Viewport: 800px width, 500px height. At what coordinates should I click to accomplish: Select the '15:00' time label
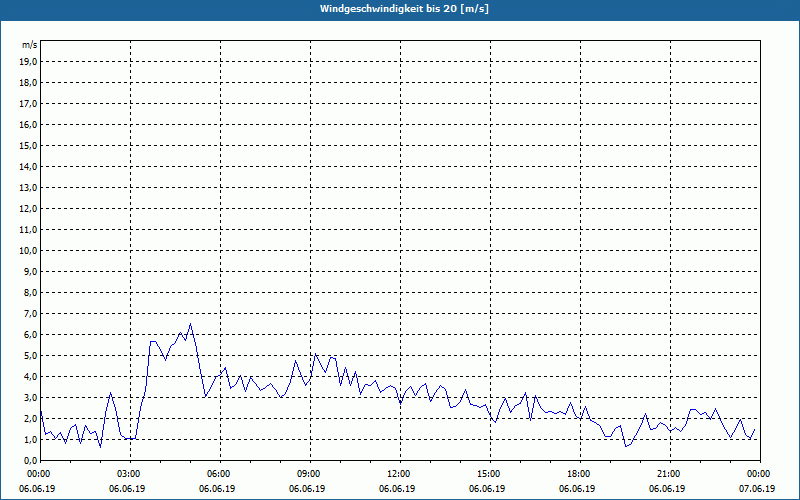490,474
